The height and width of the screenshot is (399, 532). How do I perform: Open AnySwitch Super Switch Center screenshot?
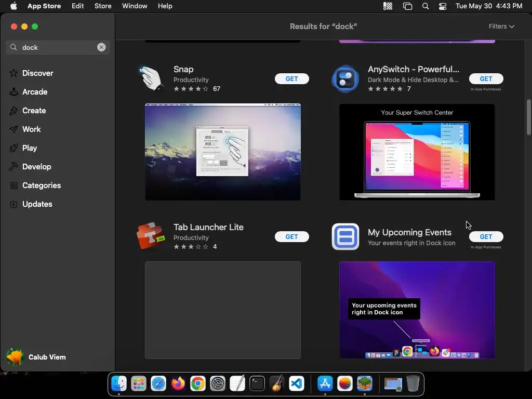point(417,152)
